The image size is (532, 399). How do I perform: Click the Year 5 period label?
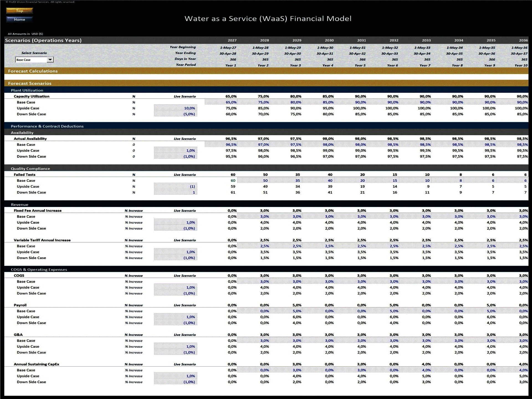click(x=360, y=65)
